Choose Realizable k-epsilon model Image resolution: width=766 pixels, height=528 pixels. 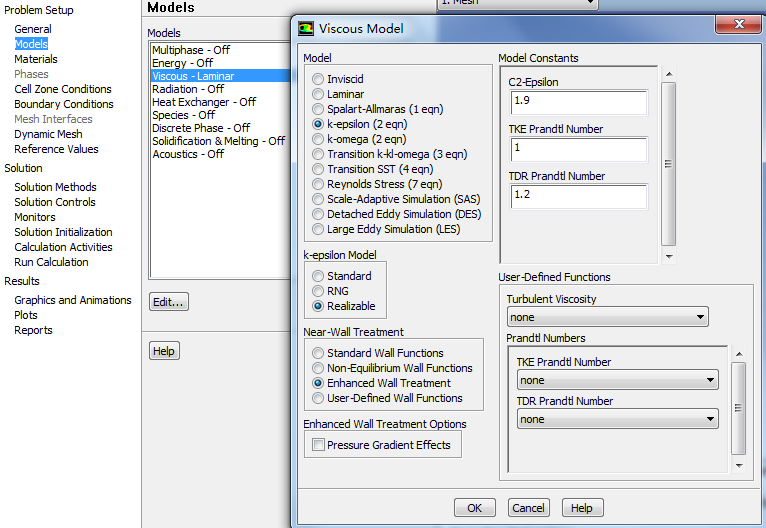tap(318, 306)
